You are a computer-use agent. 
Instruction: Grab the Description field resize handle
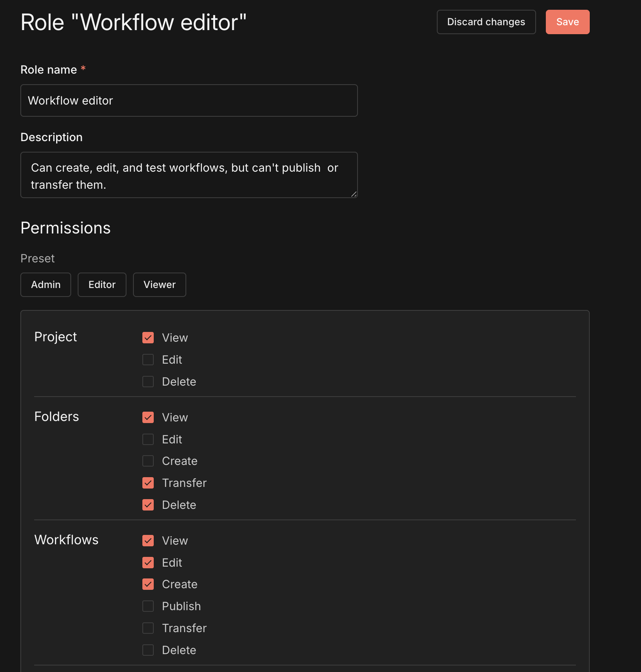click(354, 194)
